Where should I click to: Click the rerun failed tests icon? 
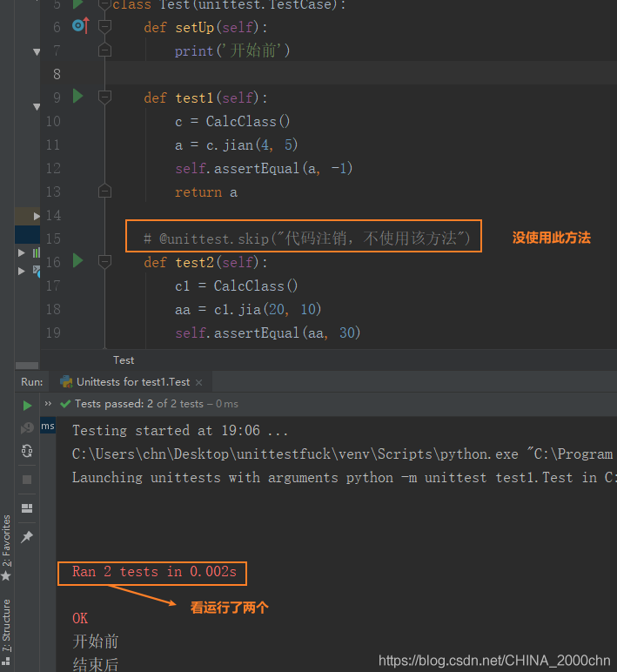(x=27, y=427)
